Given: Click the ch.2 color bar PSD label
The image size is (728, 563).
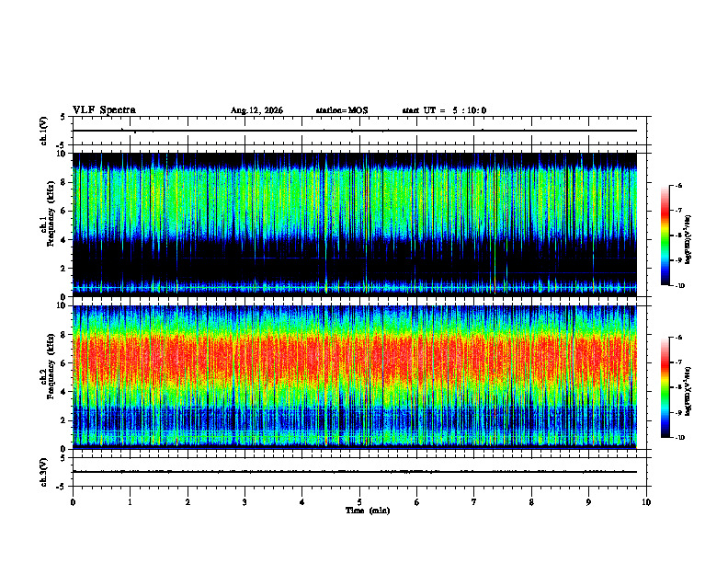Looking at the screenshot, I should [x=688, y=392].
